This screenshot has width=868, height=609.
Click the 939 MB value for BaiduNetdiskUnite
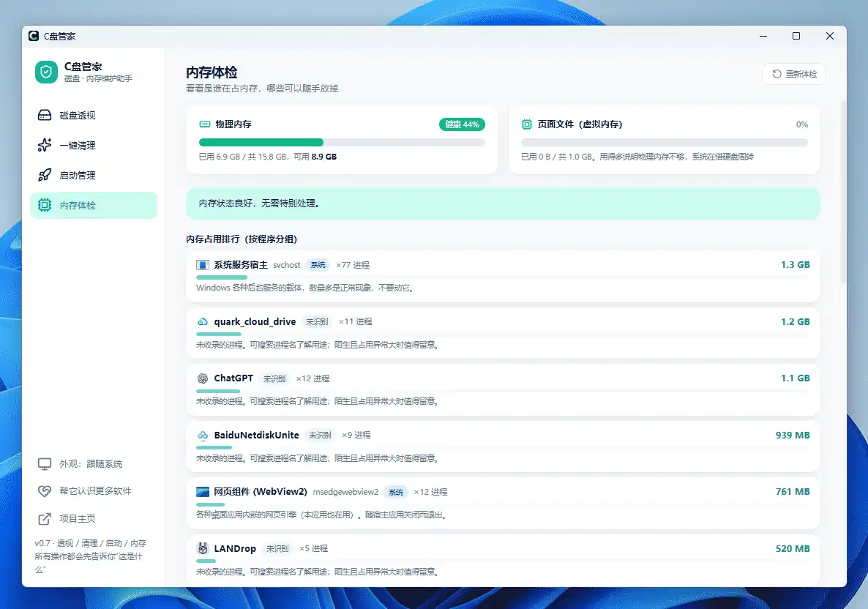(x=793, y=436)
